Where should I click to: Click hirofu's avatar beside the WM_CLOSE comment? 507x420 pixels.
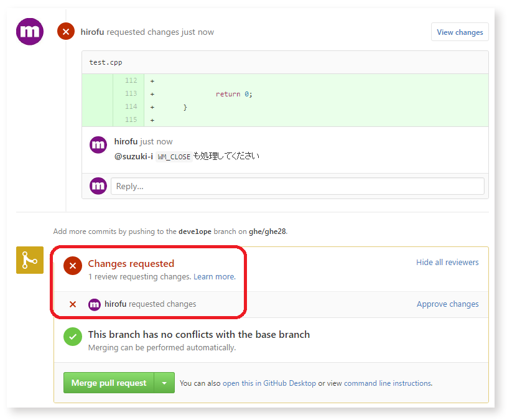[x=98, y=145]
